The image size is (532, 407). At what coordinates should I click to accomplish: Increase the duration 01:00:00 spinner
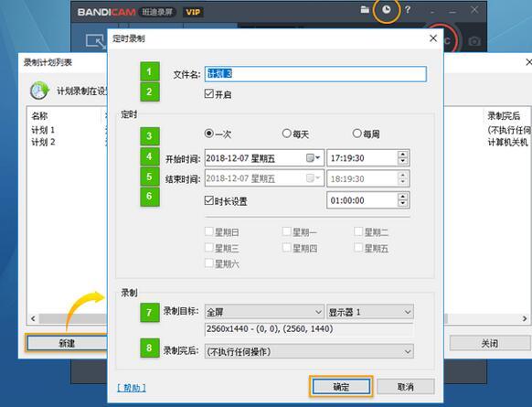pyautogui.click(x=402, y=197)
